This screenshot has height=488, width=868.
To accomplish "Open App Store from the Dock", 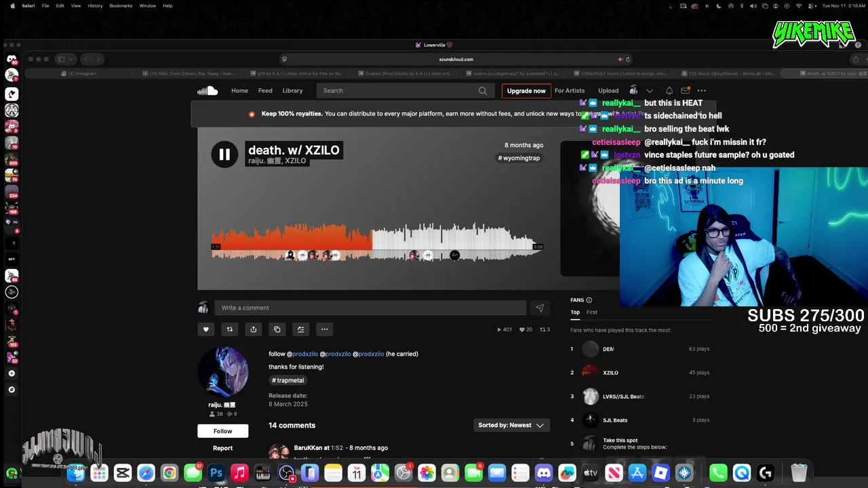I will pos(637,473).
